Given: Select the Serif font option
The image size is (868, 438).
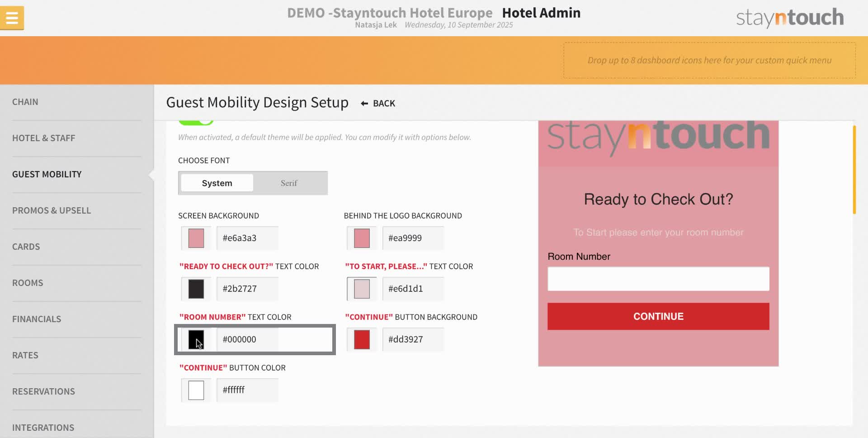Looking at the screenshot, I should [x=289, y=183].
